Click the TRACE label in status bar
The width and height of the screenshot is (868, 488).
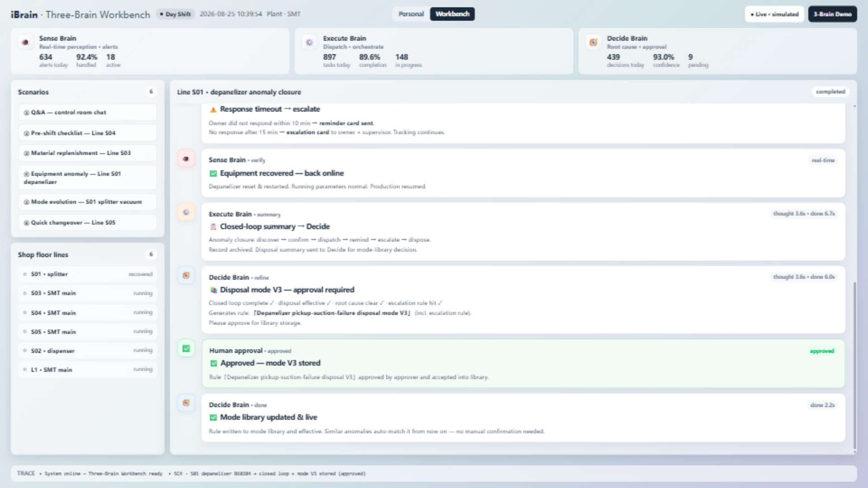(26, 474)
